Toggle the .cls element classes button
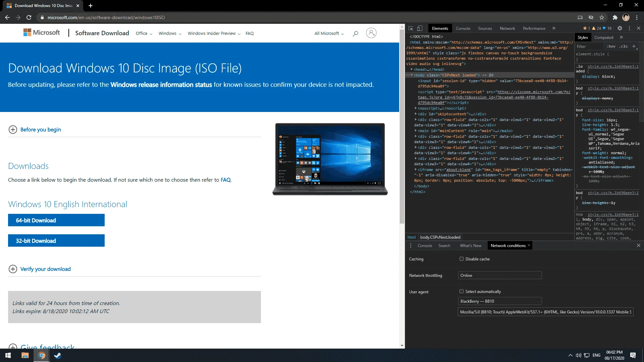644x362 pixels. click(624, 47)
